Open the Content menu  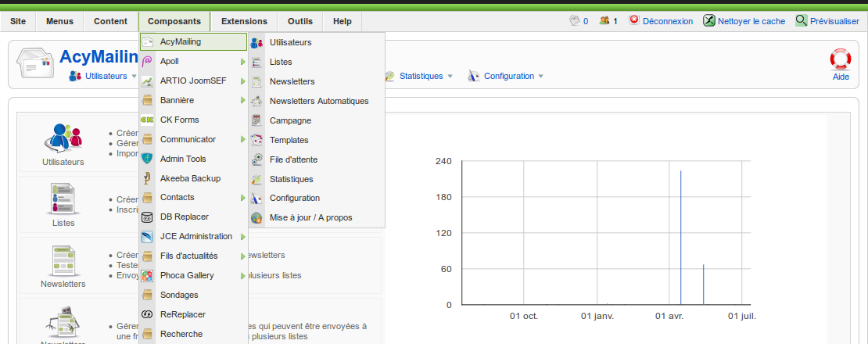(x=111, y=22)
